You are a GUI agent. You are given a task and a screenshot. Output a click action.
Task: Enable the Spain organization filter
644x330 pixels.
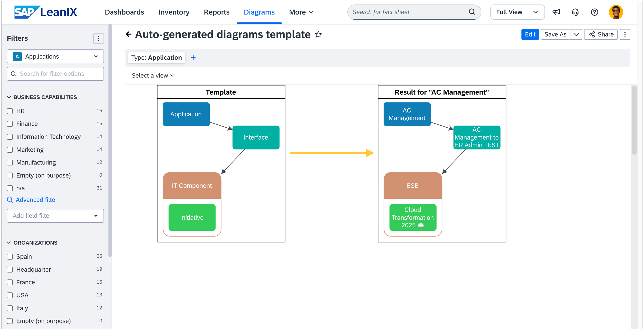click(10, 256)
